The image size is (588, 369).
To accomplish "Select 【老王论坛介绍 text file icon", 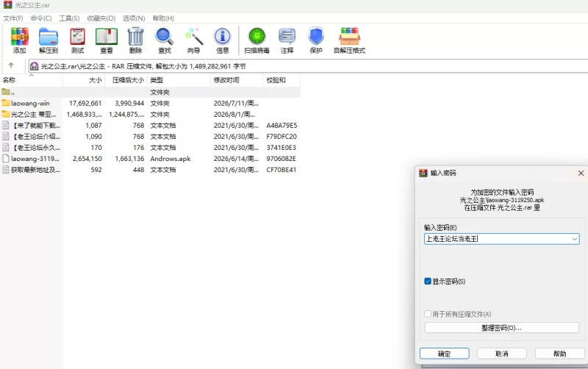I will click(x=6, y=136).
